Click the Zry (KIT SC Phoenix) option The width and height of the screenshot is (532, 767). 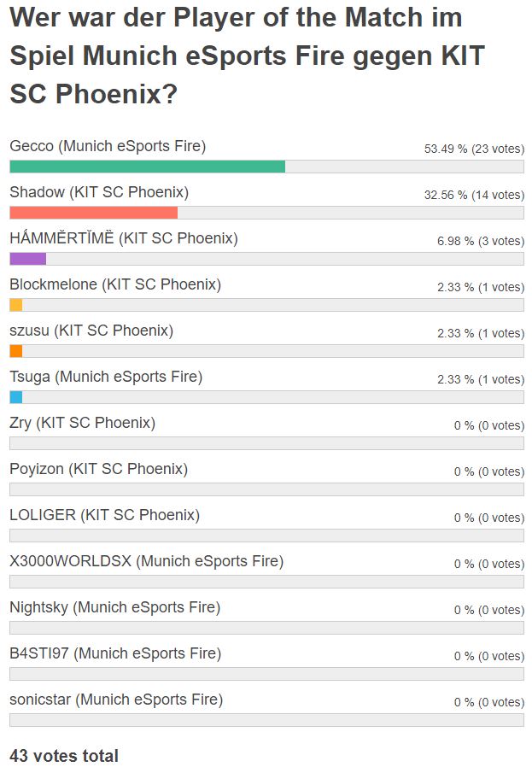[82, 423]
